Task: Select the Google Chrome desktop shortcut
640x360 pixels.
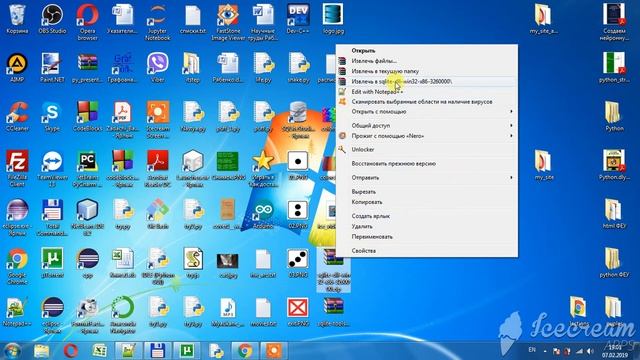Action: 17,266
